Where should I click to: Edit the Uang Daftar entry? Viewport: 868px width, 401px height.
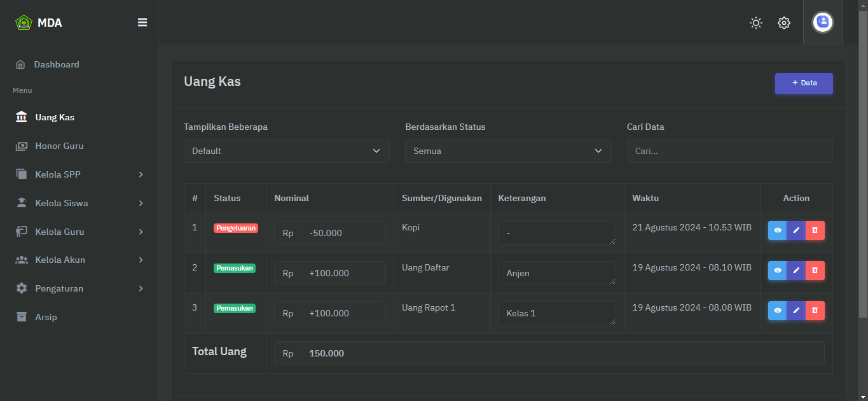click(x=796, y=271)
